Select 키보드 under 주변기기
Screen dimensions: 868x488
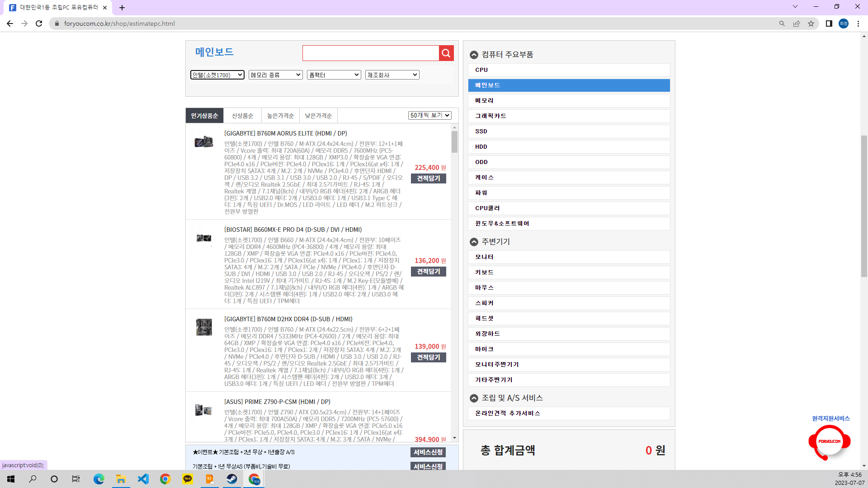[569, 272]
